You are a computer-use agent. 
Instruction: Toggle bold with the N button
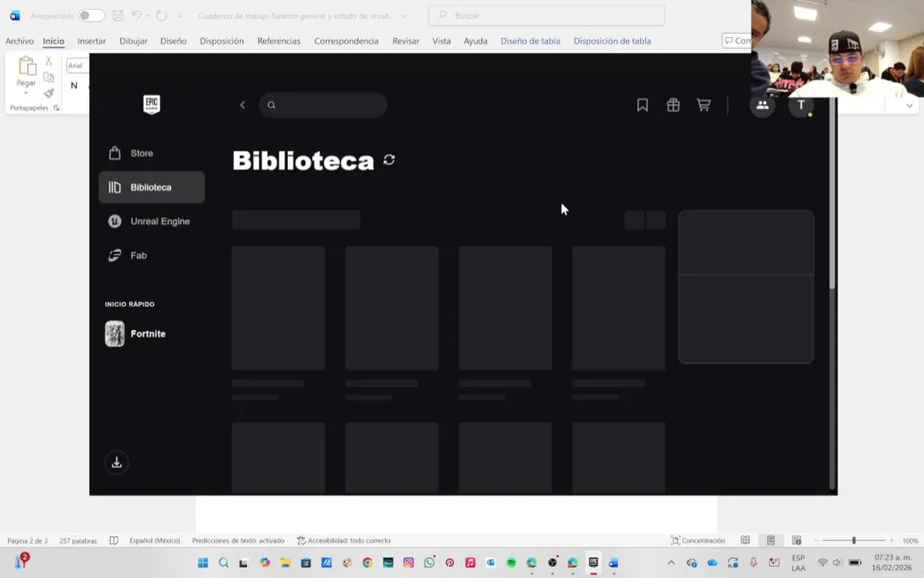74,86
